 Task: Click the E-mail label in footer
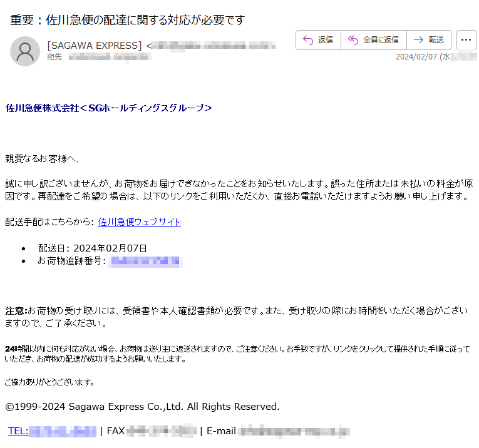click(x=221, y=431)
